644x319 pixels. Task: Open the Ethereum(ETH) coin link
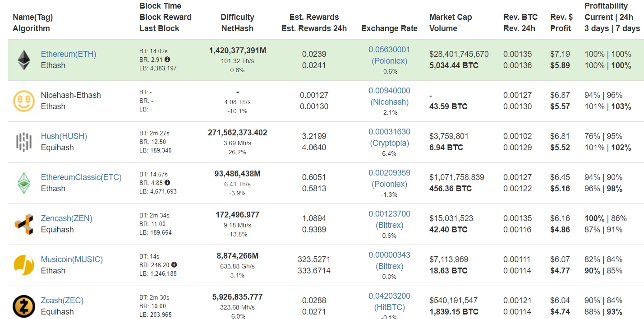pyautogui.click(x=69, y=54)
